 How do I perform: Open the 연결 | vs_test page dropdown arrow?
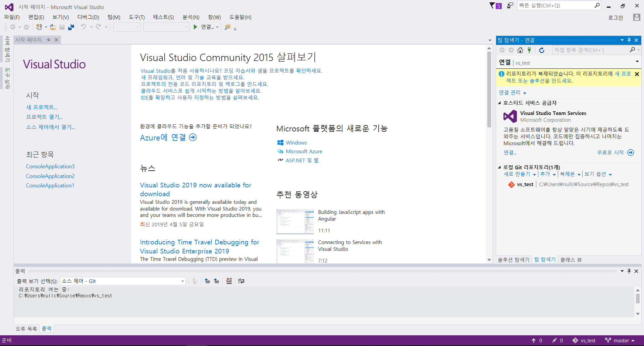point(637,62)
